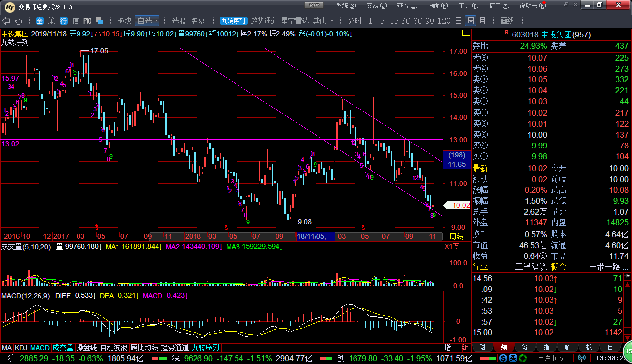Select the 自动波浪 indicator tab
Screen dimensions: 632x364
tap(114, 348)
